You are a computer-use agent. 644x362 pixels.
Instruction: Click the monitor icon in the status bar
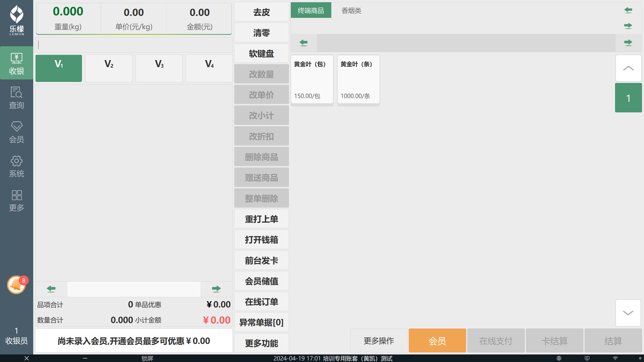point(587,358)
